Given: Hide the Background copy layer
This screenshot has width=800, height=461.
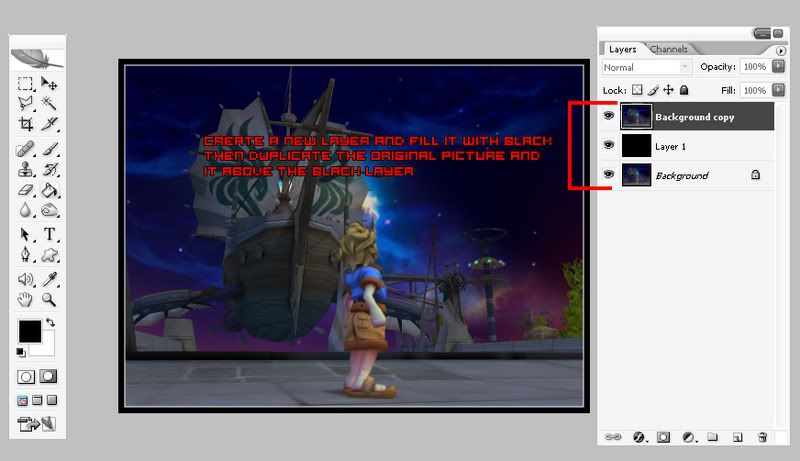Looking at the screenshot, I should tap(608, 116).
